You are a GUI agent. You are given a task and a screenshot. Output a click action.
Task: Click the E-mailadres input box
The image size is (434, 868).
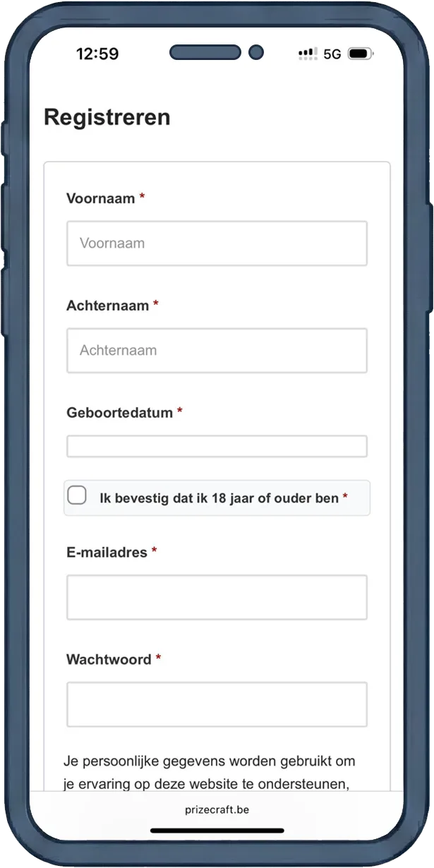pyautogui.click(x=217, y=598)
